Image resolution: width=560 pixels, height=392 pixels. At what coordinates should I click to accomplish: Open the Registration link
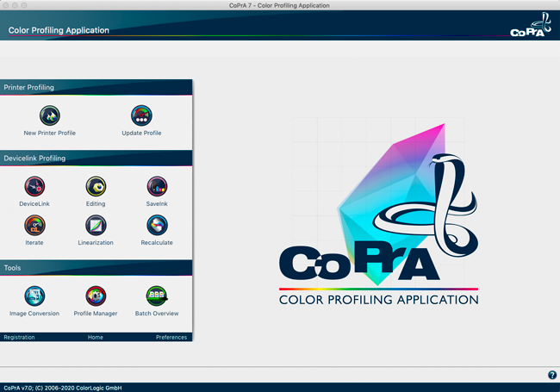coord(19,337)
